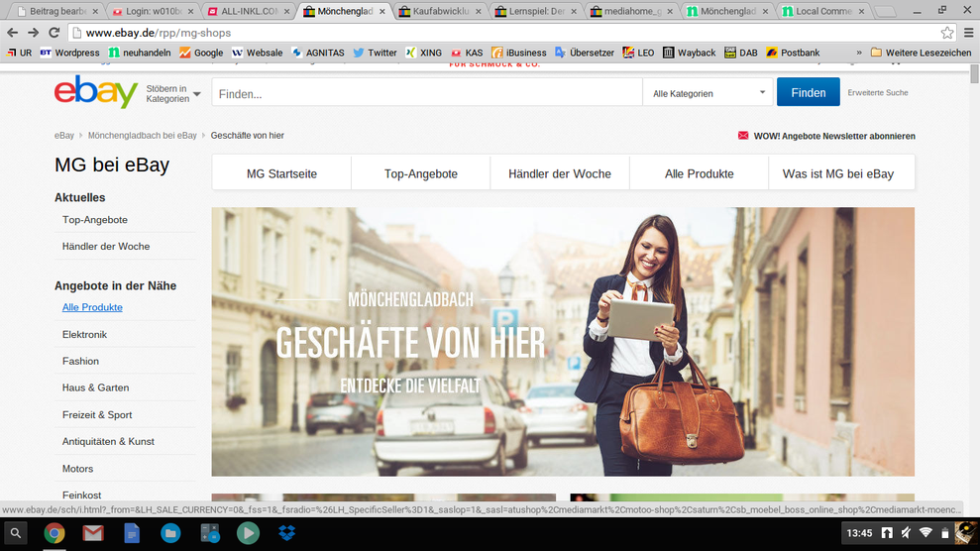Open the Händler der Woche navigation tab
This screenshot has height=551, width=980.
[x=560, y=173]
